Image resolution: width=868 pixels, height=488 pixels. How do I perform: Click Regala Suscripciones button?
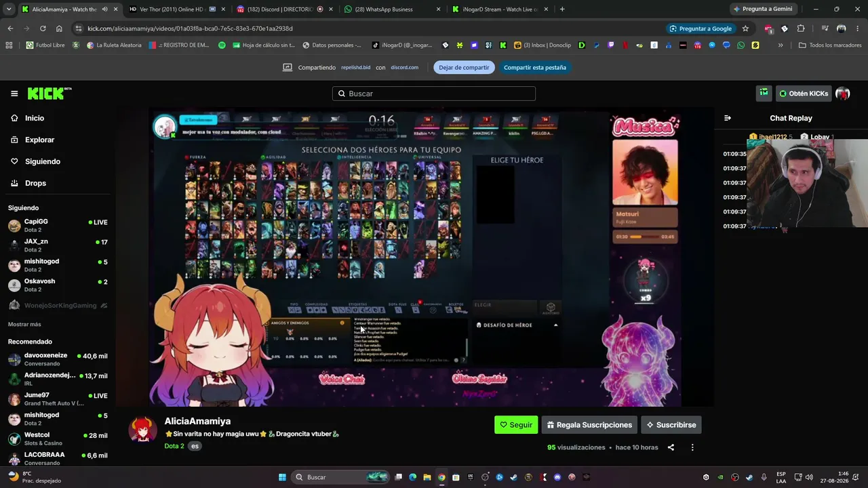tap(589, 425)
